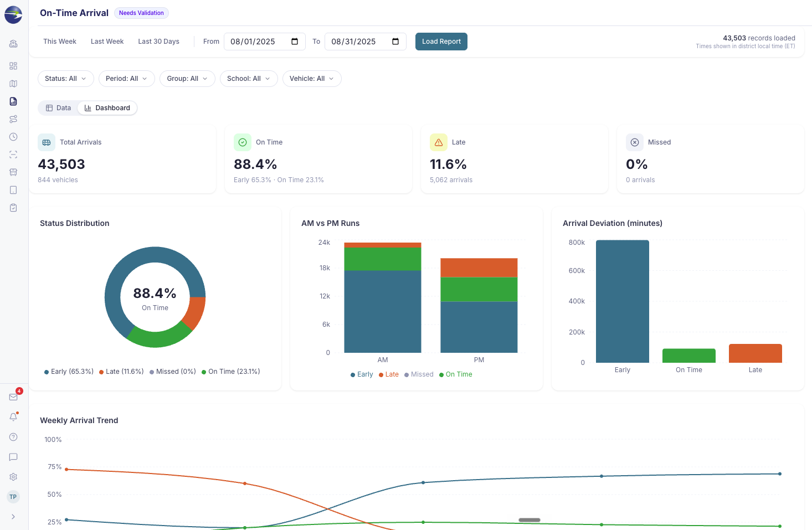Screen dimensions: 812x530
Task: Select the reports chart-document sidebar icon
Action: click(x=13, y=101)
